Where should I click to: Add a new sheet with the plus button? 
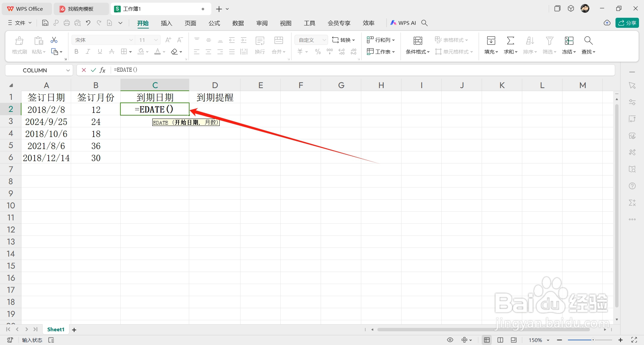point(74,330)
